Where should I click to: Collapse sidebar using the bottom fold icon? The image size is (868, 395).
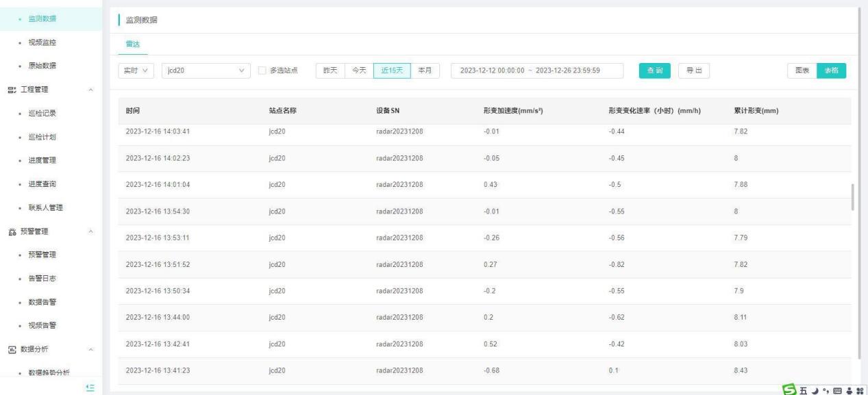(x=88, y=387)
